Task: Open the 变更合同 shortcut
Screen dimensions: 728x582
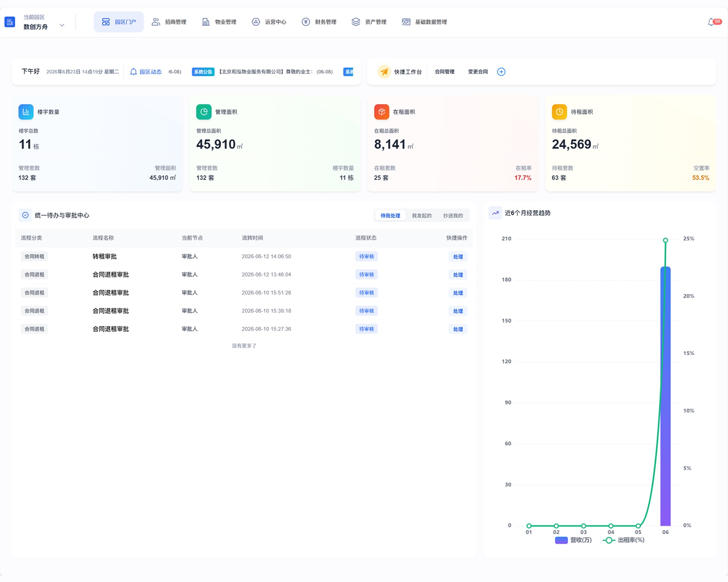Action: pos(478,72)
